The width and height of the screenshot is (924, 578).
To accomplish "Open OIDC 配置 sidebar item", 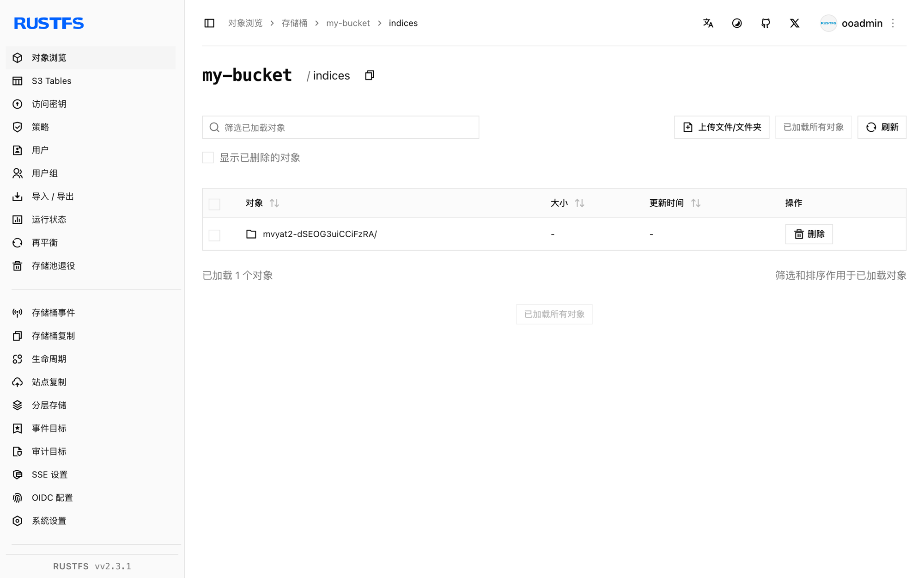I will [x=91, y=498].
